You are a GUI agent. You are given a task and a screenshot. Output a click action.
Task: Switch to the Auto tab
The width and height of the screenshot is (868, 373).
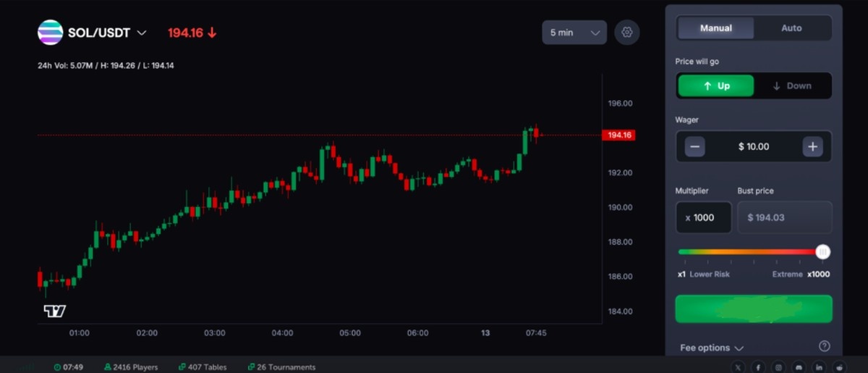791,28
